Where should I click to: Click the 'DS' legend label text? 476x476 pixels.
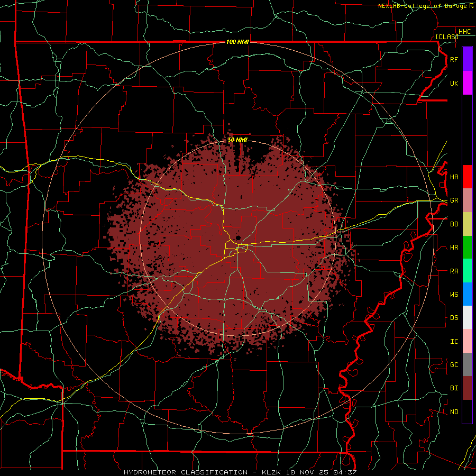(454, 318)
